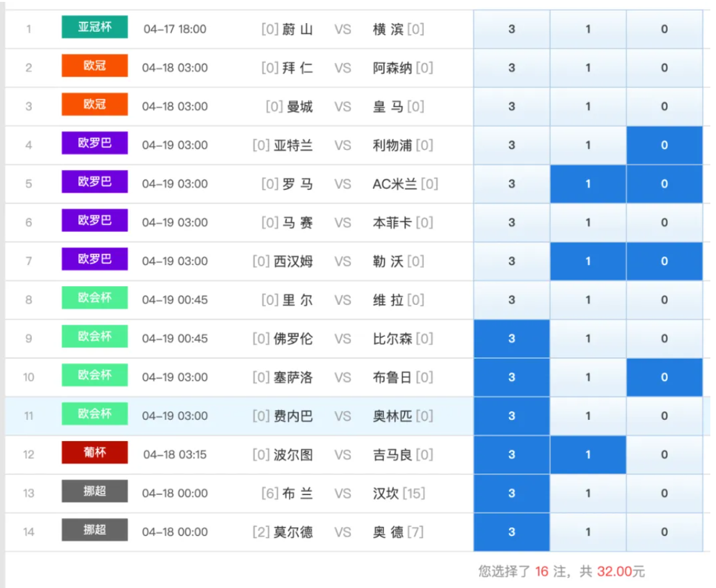Select result 0 for 马赛 vs 本菲卡

tap(664, 222)
